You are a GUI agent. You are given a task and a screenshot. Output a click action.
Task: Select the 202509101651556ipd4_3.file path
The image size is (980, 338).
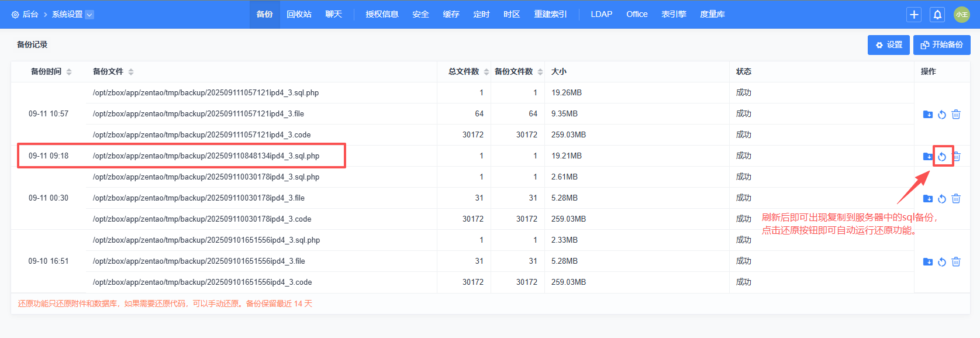tap(199, 261)
